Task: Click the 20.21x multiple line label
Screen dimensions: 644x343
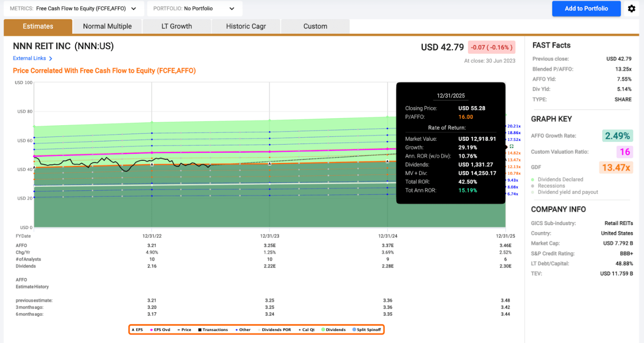Action: tap(513, 126)
